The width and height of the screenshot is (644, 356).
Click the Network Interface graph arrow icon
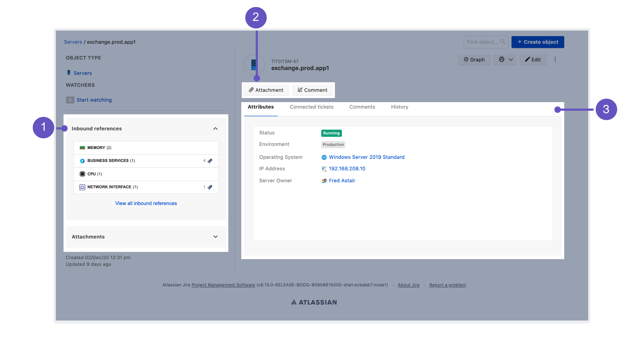click(x=210, y=187)
